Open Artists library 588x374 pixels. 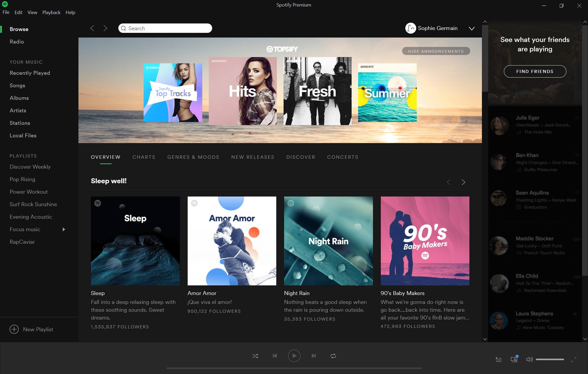pyautogui.click(x=18, y=111)
